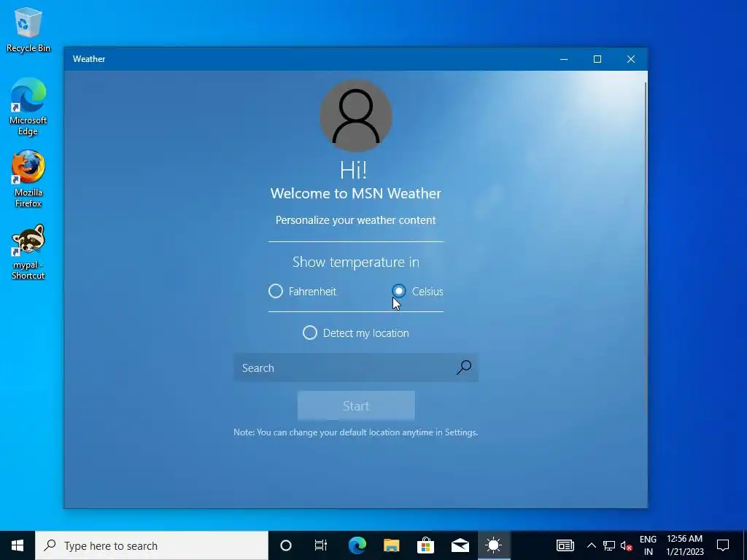Select the mypal raccoon desktop shortcut

click(28, 252)
